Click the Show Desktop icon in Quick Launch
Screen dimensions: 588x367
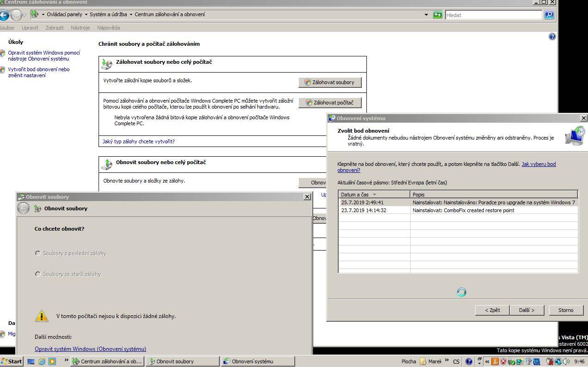31,361
